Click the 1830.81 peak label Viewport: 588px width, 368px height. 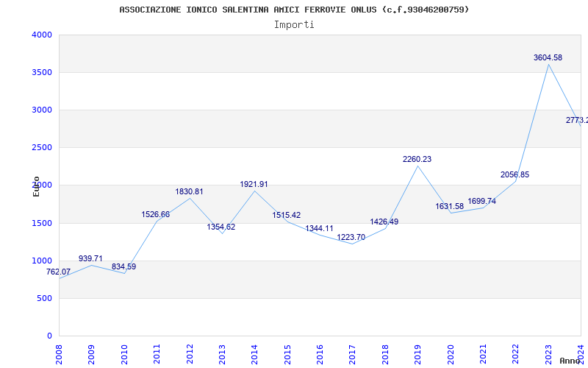189,192
